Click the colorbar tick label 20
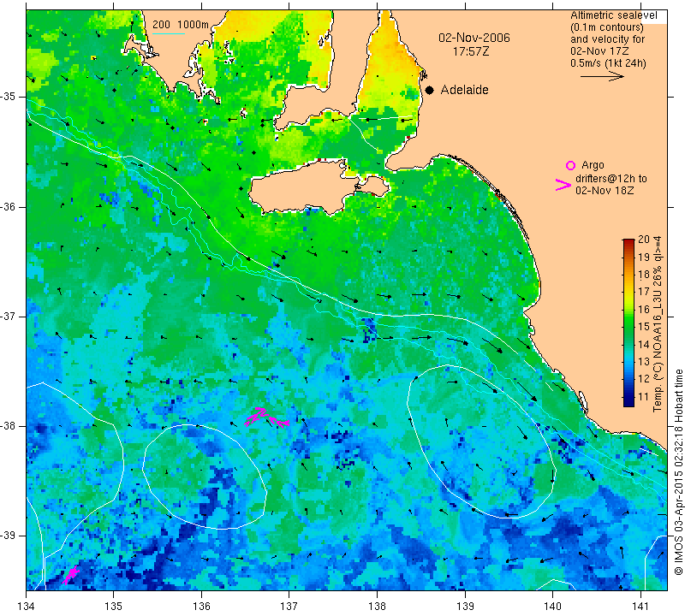 644,240
